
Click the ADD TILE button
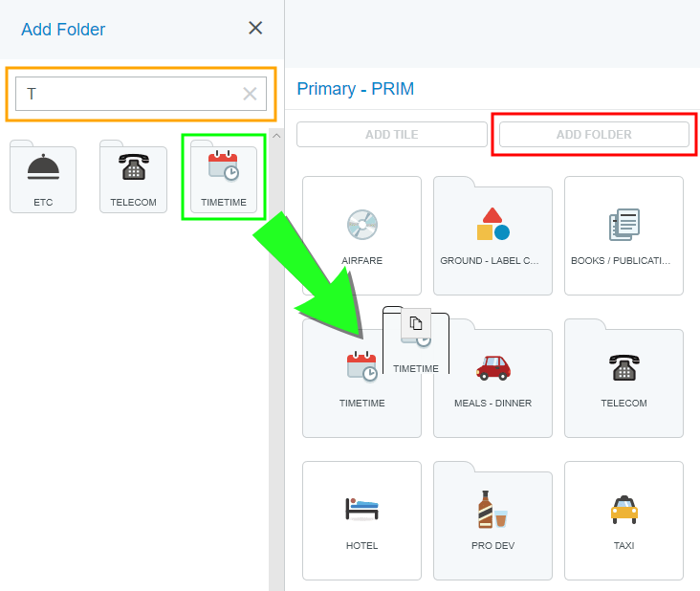[392, 135]
